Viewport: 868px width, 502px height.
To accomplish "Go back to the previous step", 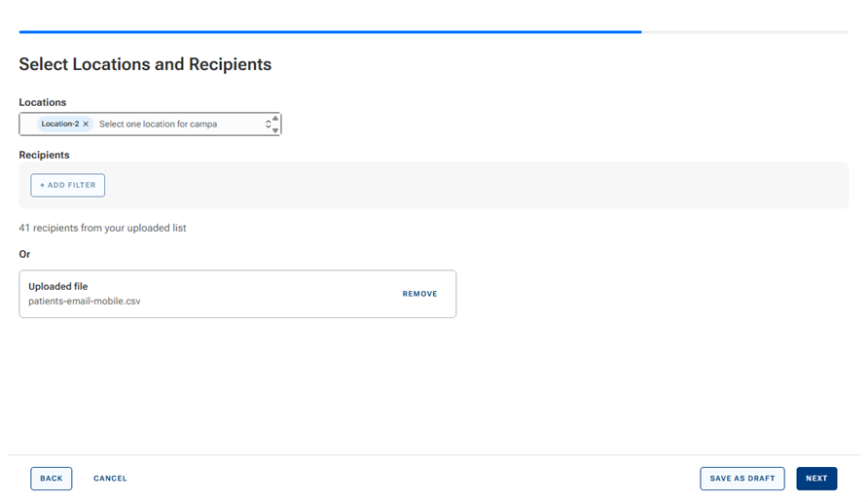I will (x=51, y=479).
